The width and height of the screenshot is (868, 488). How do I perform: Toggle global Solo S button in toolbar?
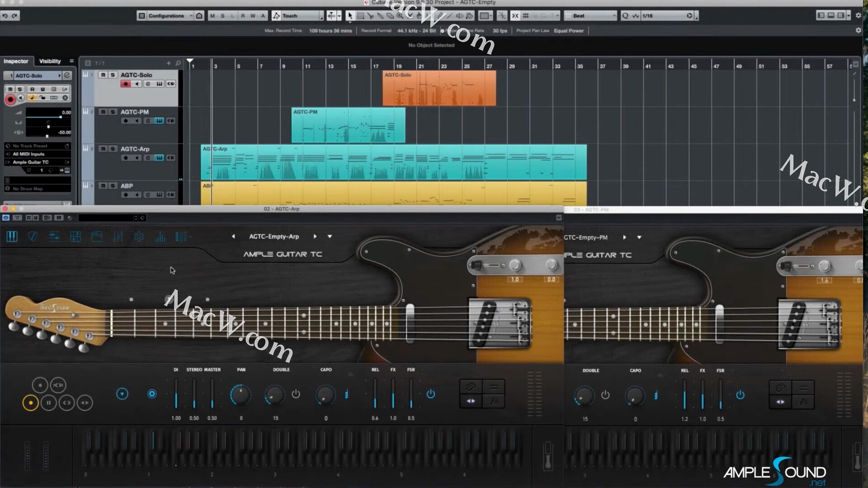coord(222,16)
